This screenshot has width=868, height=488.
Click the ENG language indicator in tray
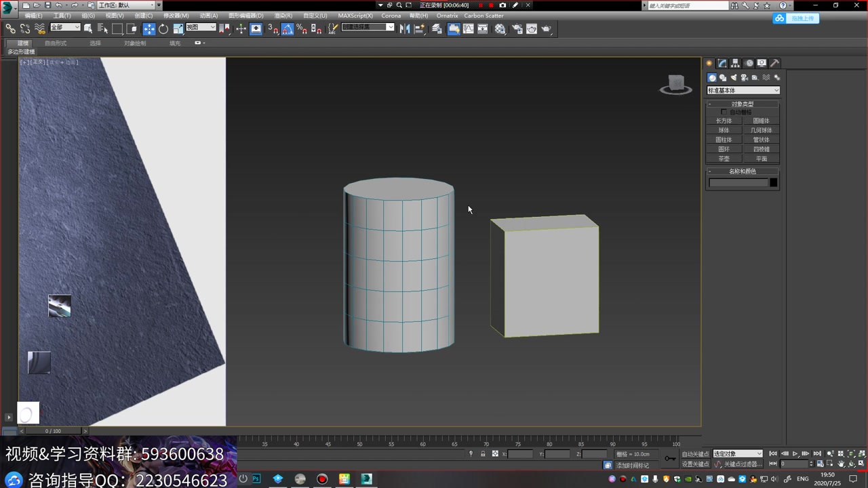(803, 479)
